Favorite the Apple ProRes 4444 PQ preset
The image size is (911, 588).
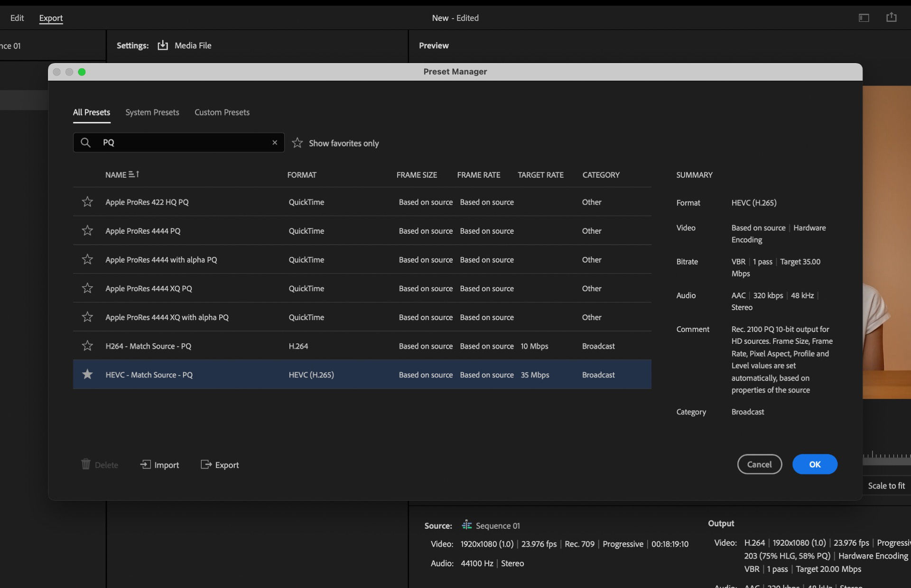(87, 230)
